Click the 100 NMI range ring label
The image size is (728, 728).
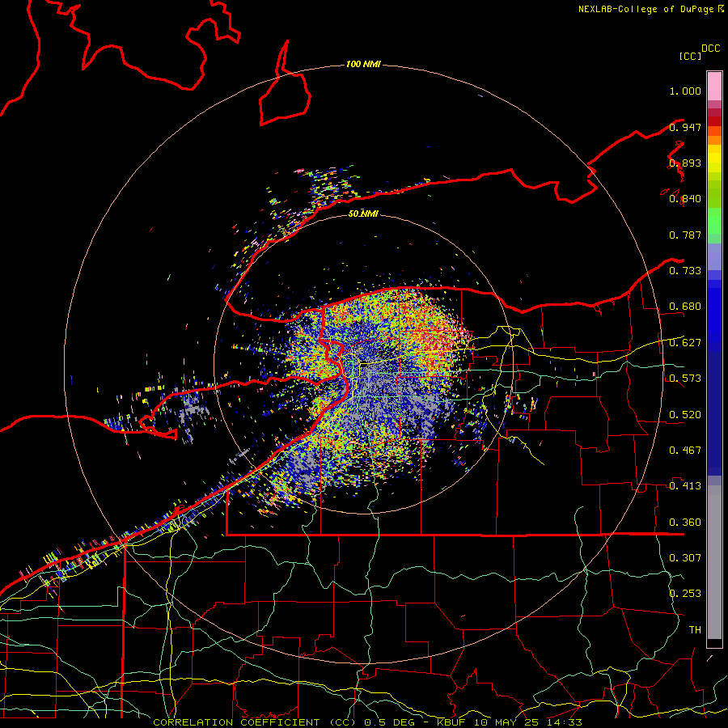363,64
